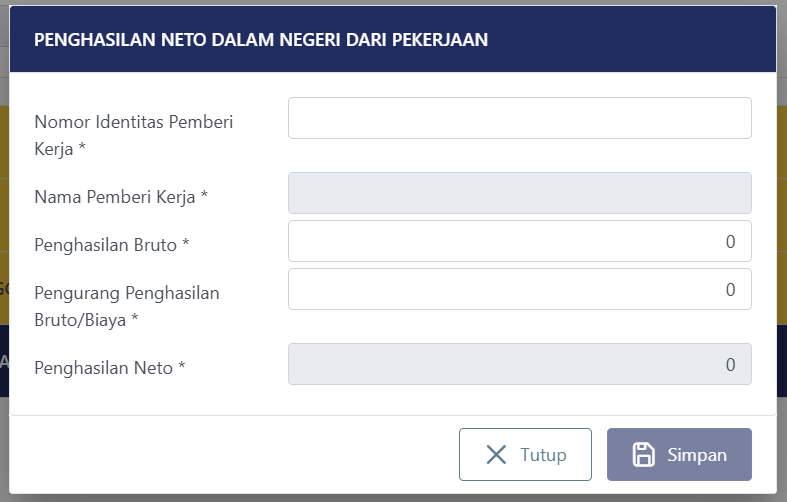The width and height of the screenshot is (787, 502).
Task: Select the Penghasilan Bruto input box
Action: pyautogui.click(x=519, y=241)
